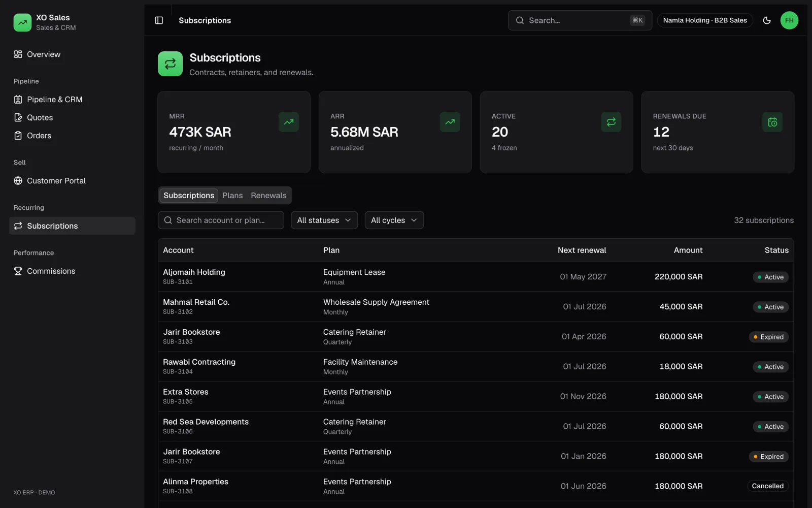Image resolution: width=812 pixels, height=508 pixels.
Task: Click Active badge for Aljomaih Holding
Action: coord(770,277)
